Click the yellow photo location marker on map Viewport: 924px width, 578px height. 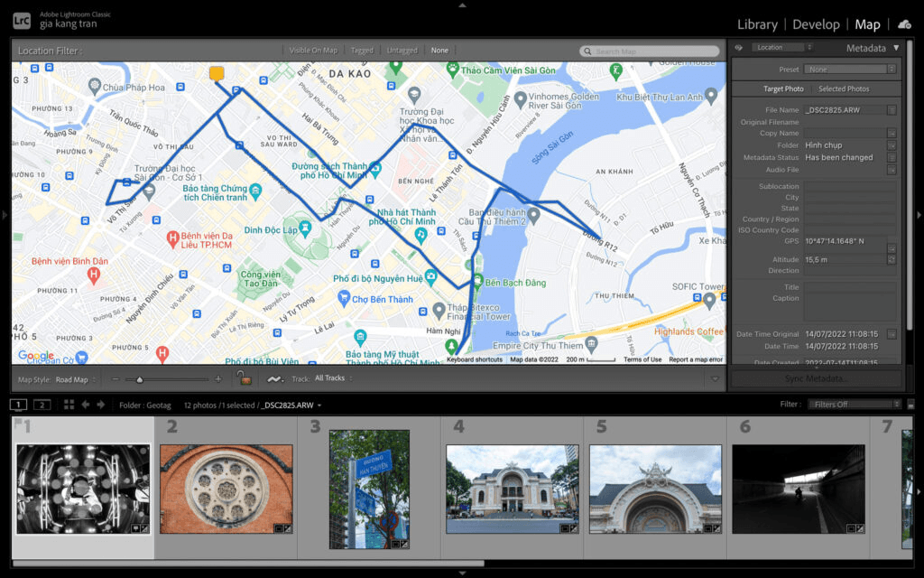(217, 73)
